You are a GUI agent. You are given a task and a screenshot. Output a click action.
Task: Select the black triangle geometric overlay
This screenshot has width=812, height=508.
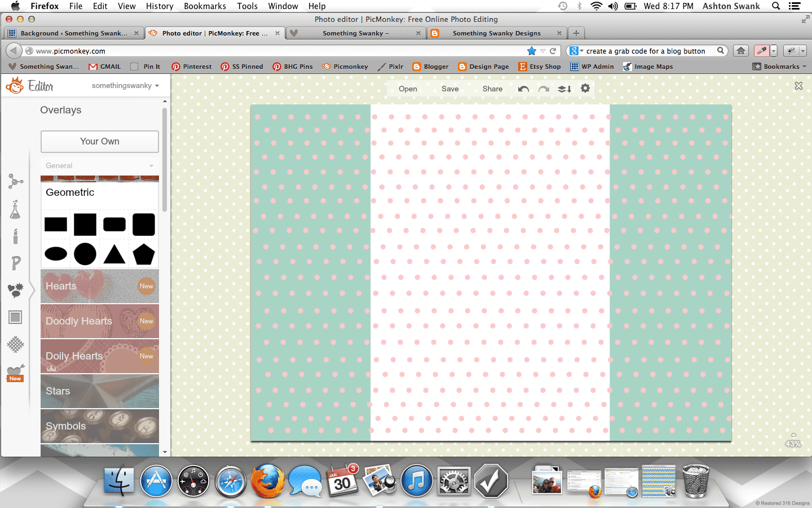click(114, 255)
